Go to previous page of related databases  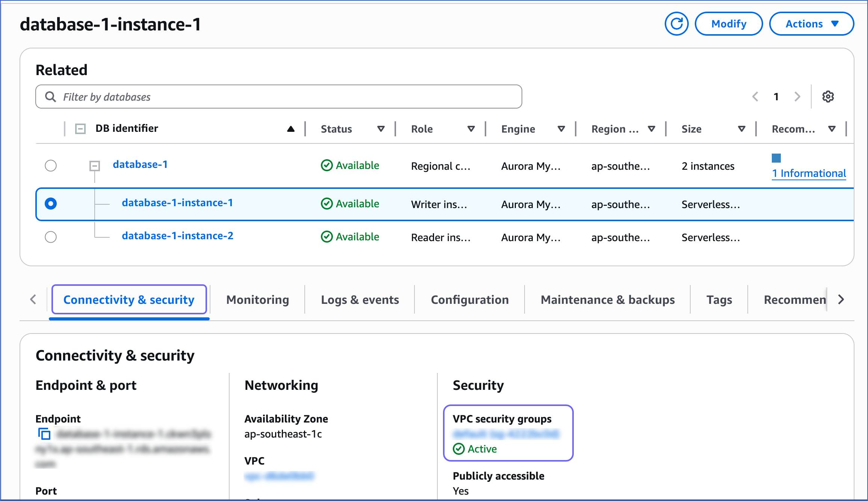coord(755,97)
